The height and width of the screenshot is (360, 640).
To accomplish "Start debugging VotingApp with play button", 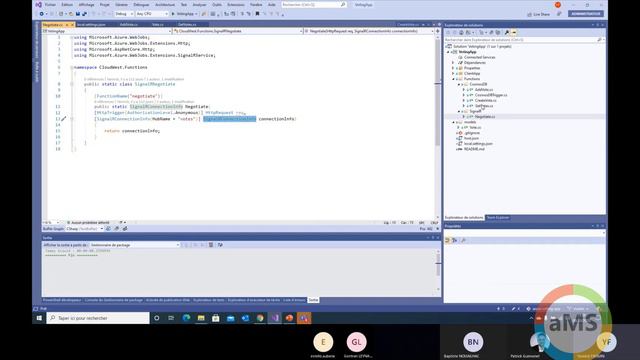I will click(184, 14).
